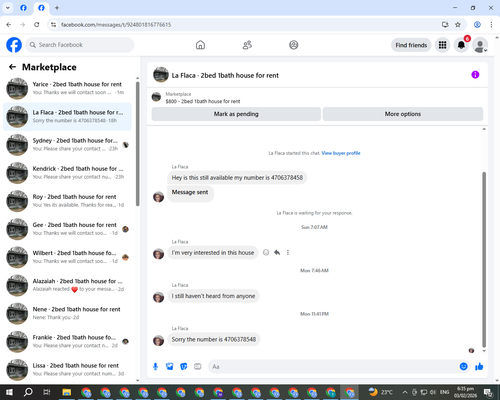Open Lissa conversation in the list
Screen dimensions: 500x400
[x=67, y=370]
